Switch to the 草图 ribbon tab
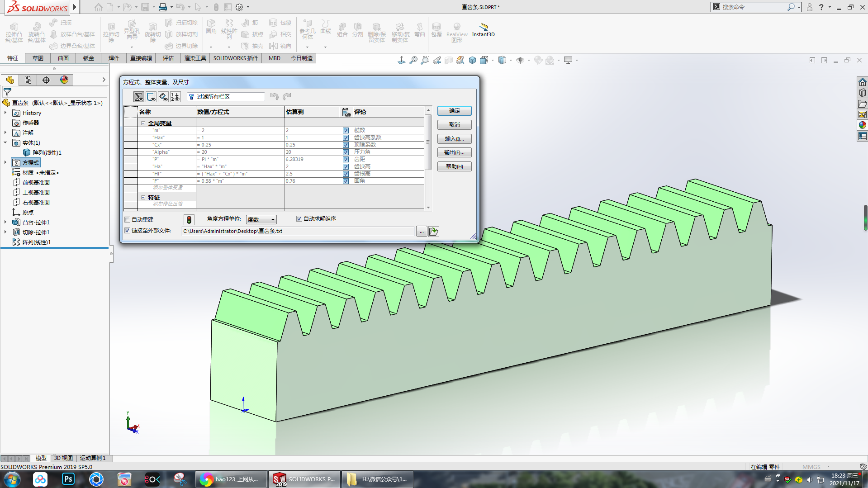 click(x=38, y=58)
